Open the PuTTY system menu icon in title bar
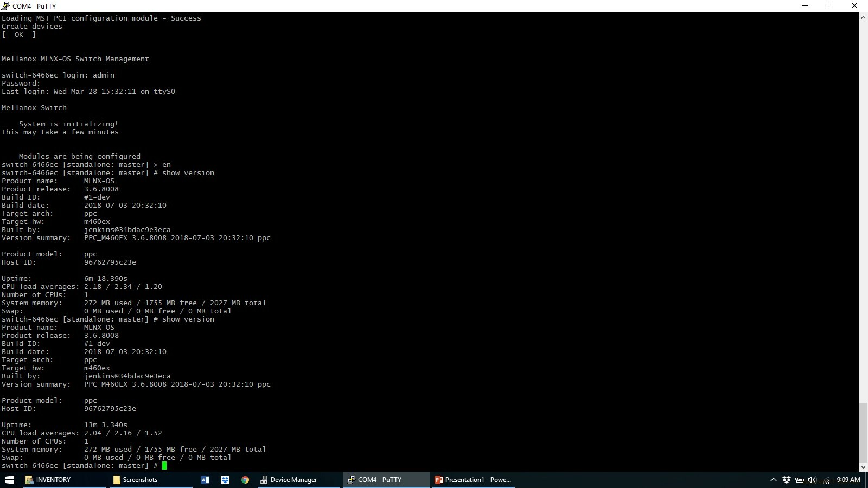Viewport: 868px width, 488px height. [x=5, y=6]
